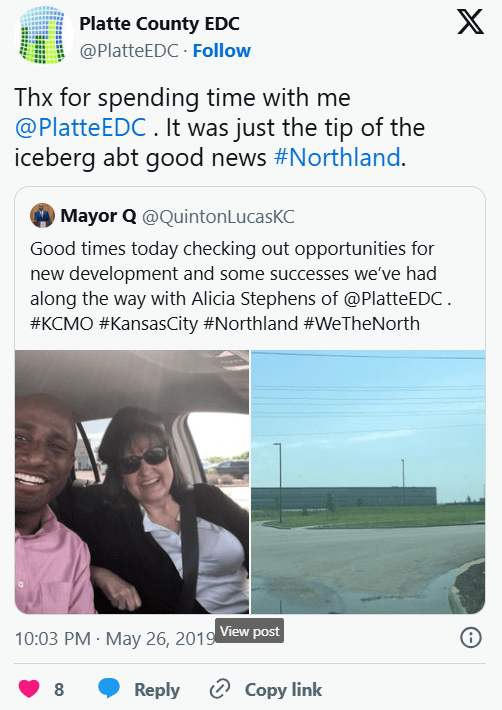502x710 pixels.
Task: Click the Copy link text
Action: pos(283,690)
